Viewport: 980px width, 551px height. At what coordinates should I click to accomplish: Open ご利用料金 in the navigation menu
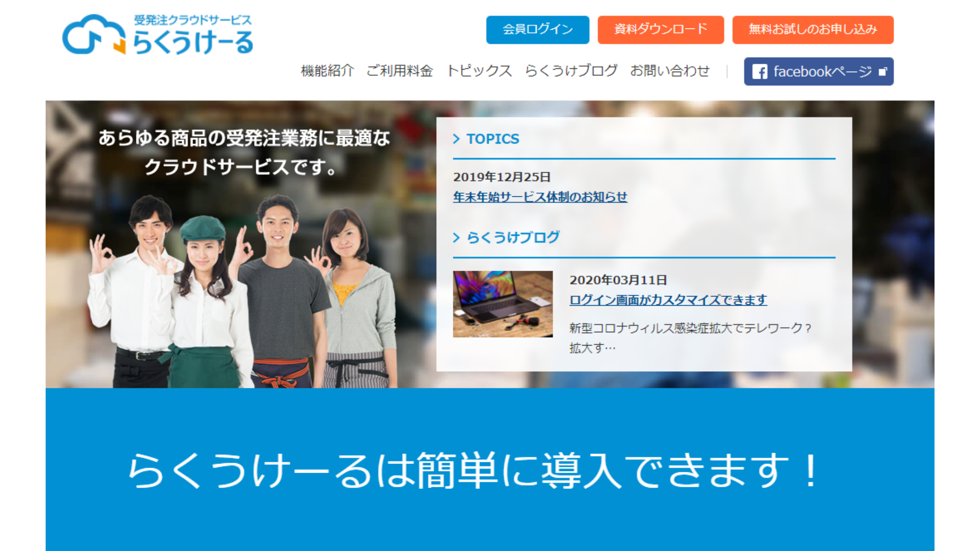coord(399,71)
